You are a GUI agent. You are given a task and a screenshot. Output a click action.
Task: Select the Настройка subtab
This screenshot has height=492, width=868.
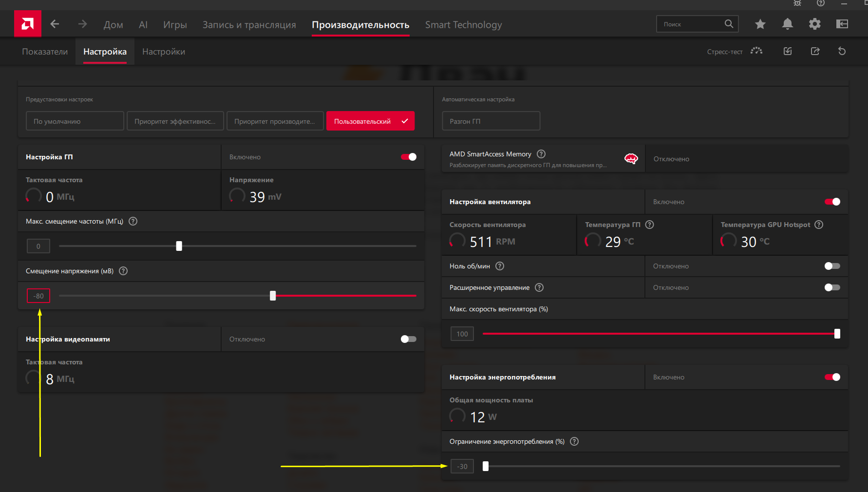105,52
